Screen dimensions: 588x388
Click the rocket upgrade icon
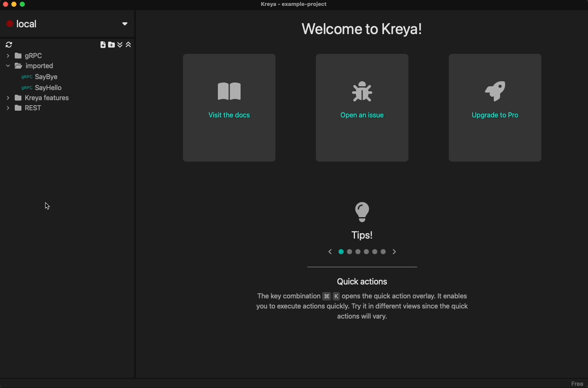coord(495,91)
